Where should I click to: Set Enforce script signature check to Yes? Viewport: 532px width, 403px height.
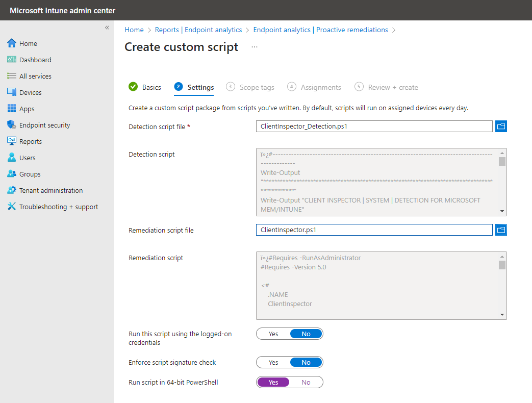[273, 362]
